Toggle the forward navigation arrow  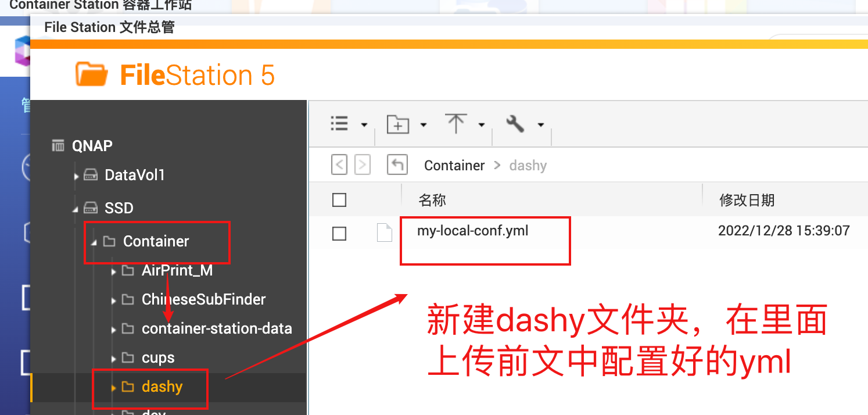coord(363,164)
